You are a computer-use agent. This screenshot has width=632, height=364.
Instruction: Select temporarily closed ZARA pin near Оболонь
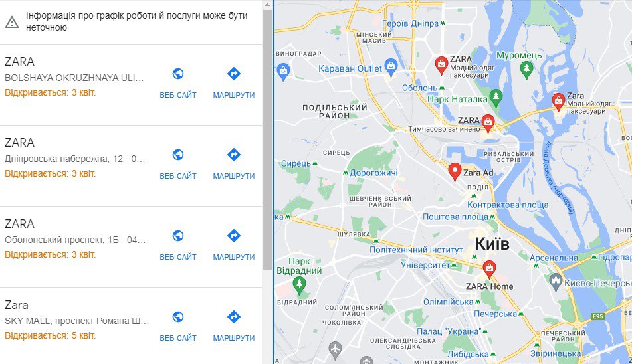488,123
